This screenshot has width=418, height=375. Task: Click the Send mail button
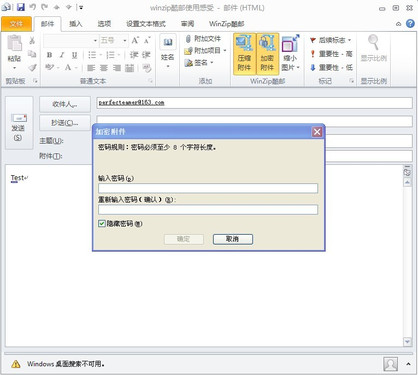[x=19, y=123]
